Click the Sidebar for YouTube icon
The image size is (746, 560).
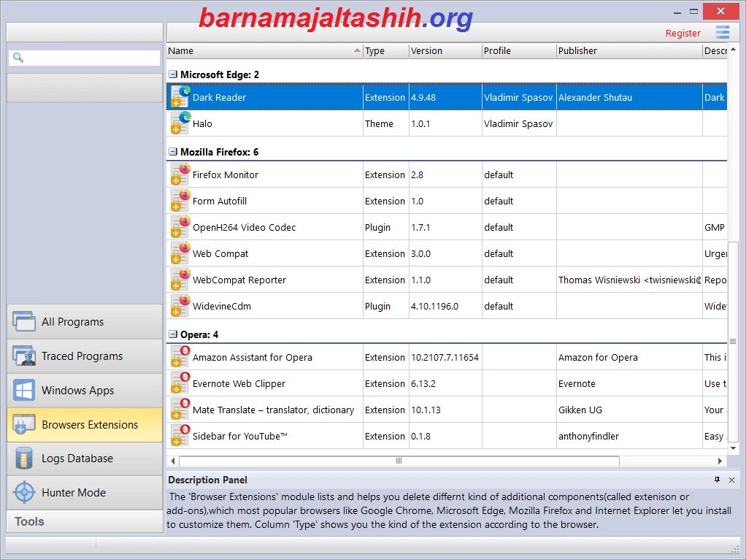coord(180,435)
